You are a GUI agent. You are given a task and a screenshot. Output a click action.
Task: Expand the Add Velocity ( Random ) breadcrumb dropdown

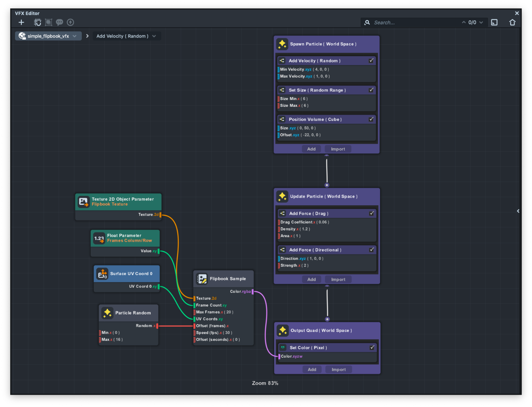(154, 36)
